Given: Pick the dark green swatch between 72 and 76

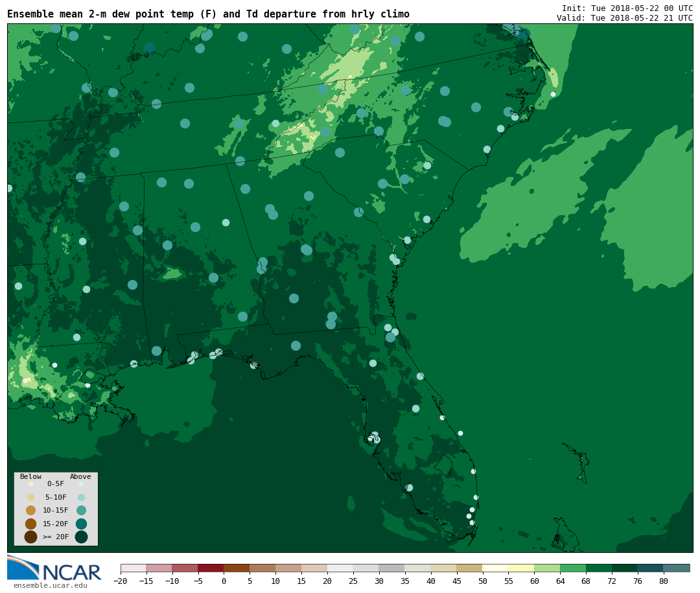Looking at the screenshot, I should click(625, 568).
